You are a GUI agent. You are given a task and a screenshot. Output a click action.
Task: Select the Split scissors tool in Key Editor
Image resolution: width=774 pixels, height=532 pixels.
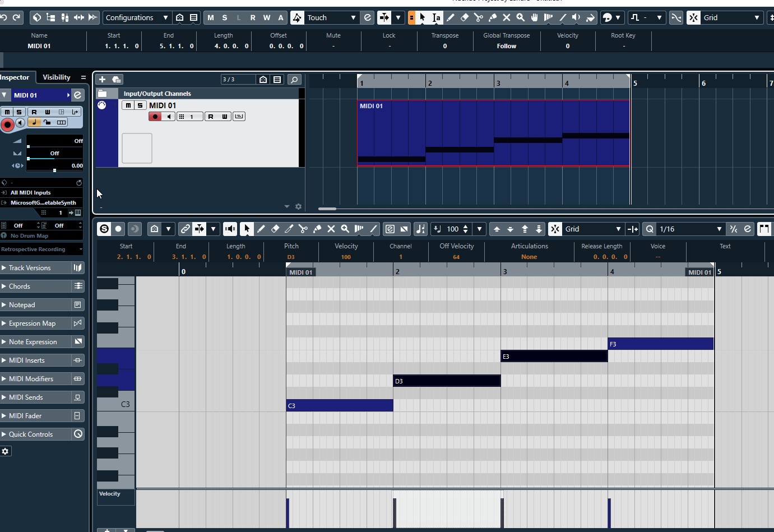pyautogui.click(x=303, y=229)
